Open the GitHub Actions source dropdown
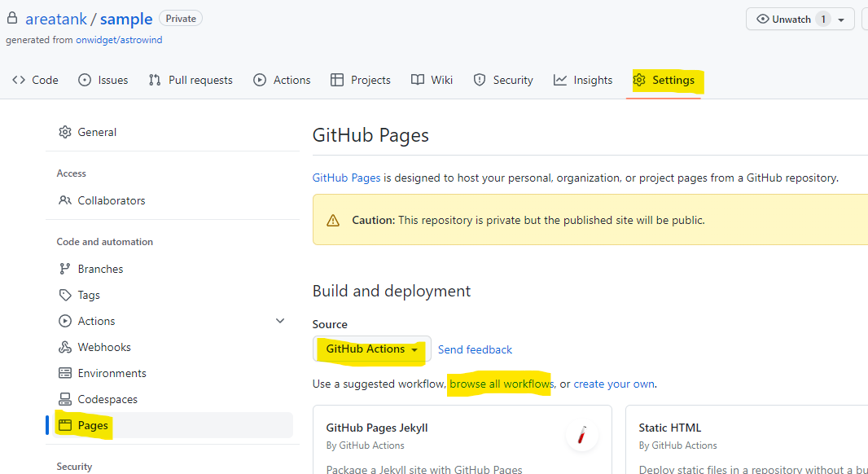 (372, 349)
